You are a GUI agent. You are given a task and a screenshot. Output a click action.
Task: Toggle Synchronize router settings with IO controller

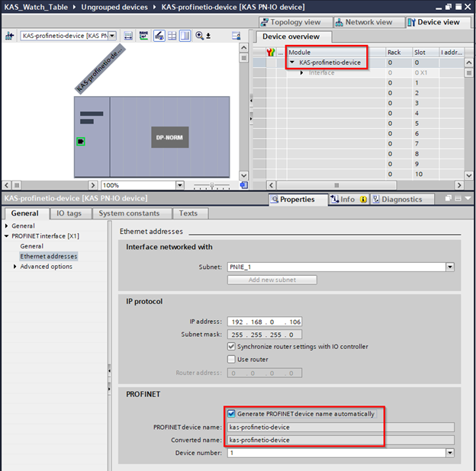(x=231, y=346)
